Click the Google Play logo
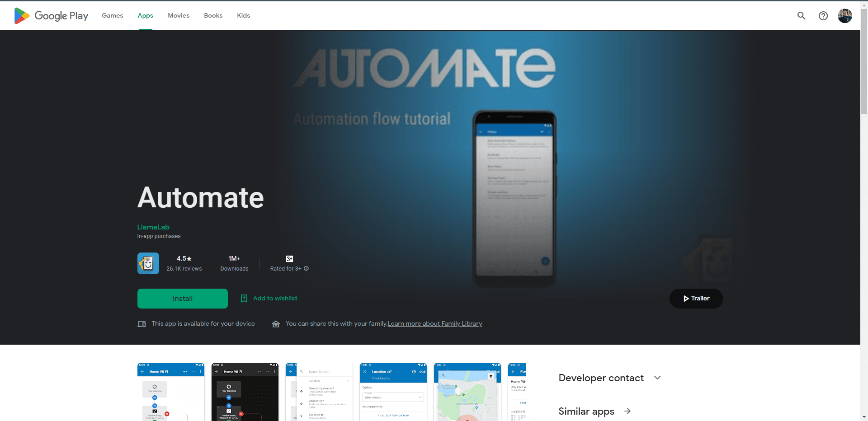The image size is (868, 421). [51, 15]
